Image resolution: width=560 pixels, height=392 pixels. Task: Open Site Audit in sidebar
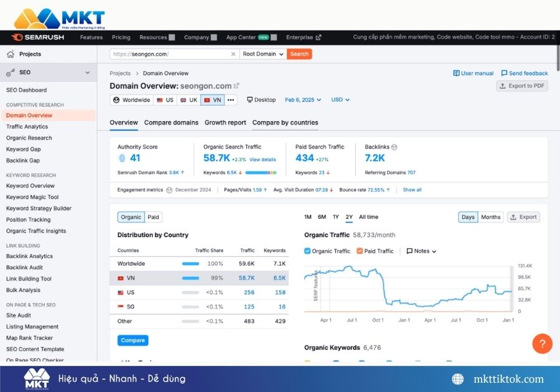click(x=19, y=315)
